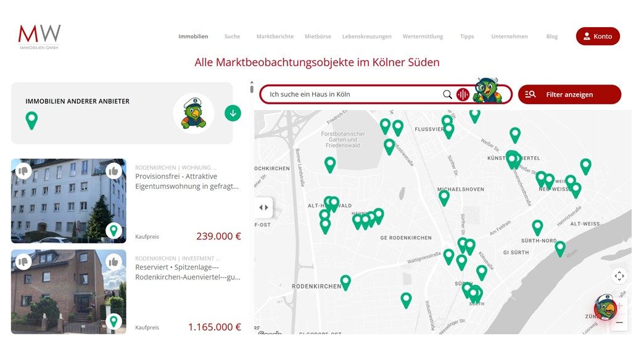Open the Suche menu item
This screenshot has height=362, width=644.
pos(232,36)
